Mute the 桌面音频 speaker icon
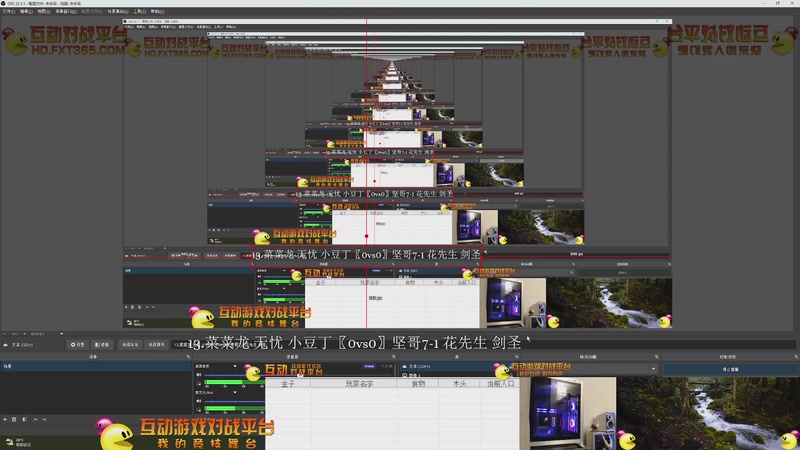The width and height of the screenshot is (800, 450). (x=199, y=375)
